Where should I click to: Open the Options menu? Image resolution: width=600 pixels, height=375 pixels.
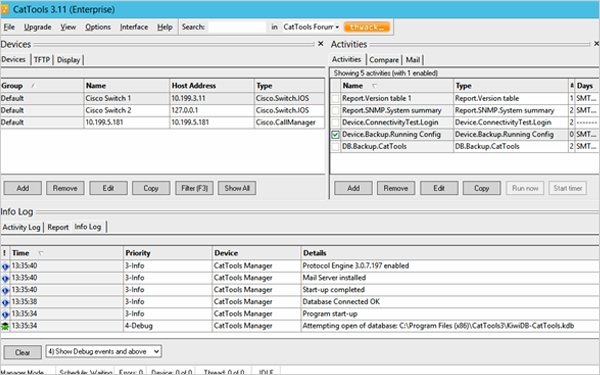coord(98,27)
